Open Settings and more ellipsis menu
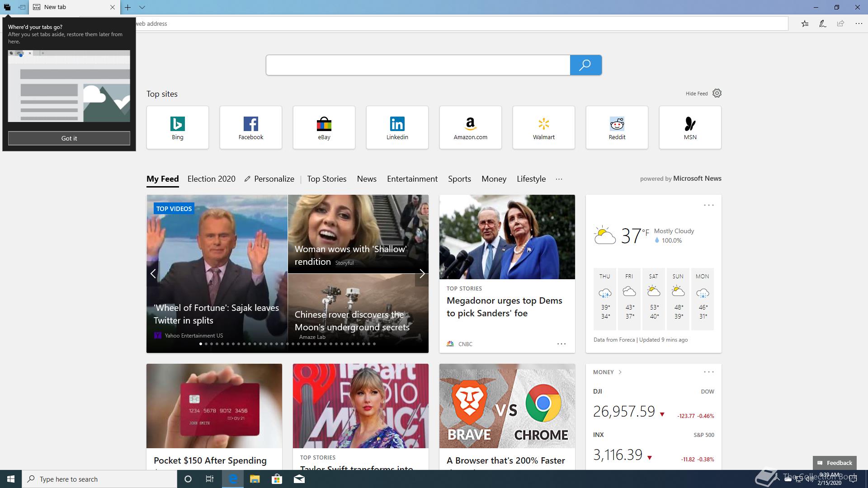 [859, 23]
